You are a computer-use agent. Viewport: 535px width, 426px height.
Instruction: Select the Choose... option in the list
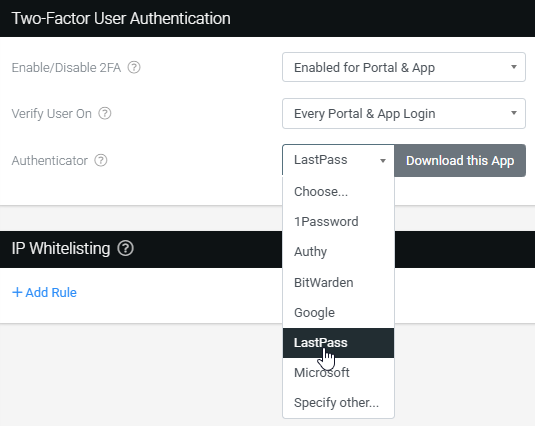(x=338, y=192)
